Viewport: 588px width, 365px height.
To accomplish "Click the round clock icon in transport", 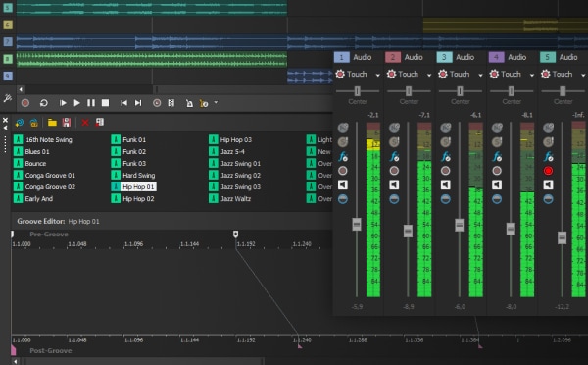I will coord(157,103).
